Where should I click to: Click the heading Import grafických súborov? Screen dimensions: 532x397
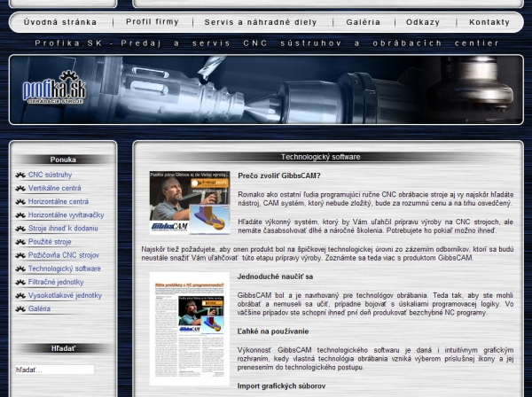[x=281, y=385]
